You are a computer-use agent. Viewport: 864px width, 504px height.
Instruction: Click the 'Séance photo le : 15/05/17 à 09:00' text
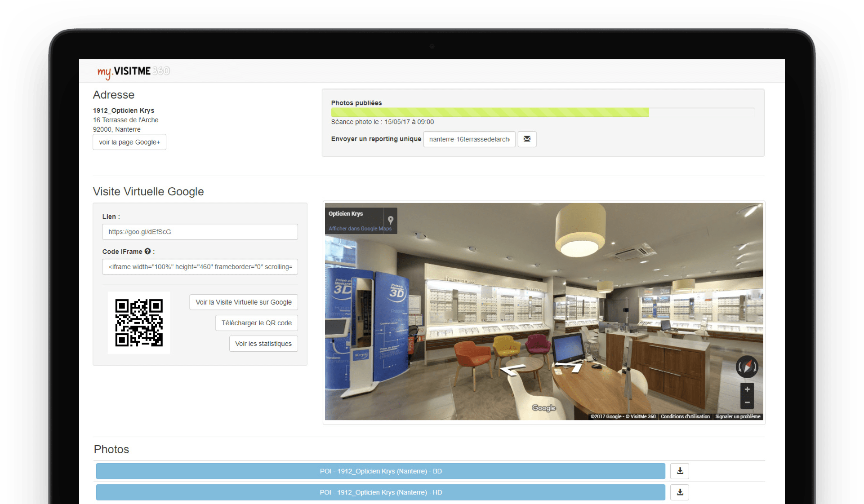pyautogui.click(x=383, y=122)
